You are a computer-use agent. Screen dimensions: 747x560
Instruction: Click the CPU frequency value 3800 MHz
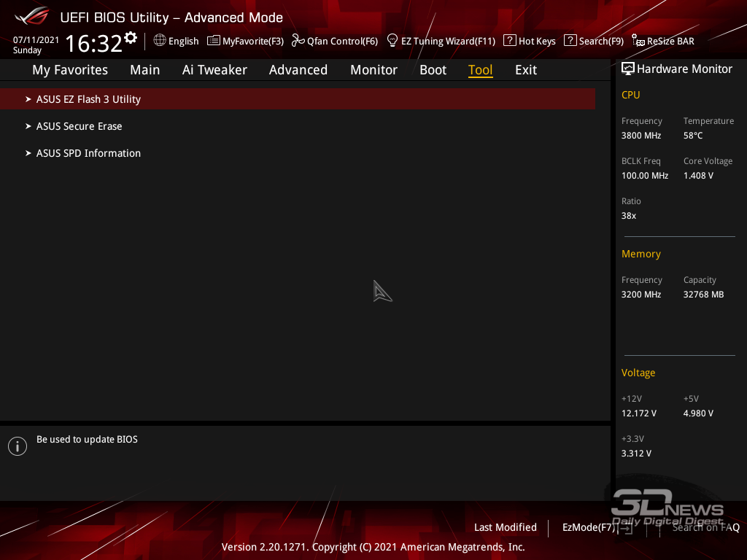(x=641, y=136)
